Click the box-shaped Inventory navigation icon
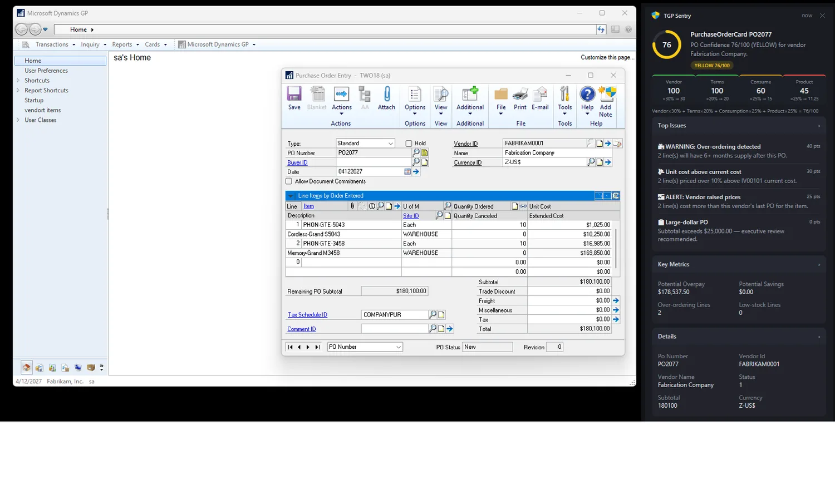The height and width of the screenshot is (504, 835). [x=91, y=368]
